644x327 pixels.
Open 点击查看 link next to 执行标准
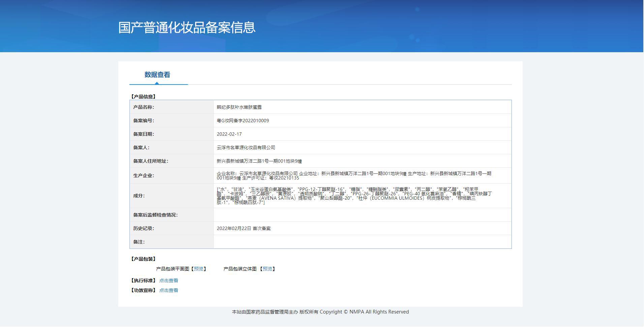[168, 281]
